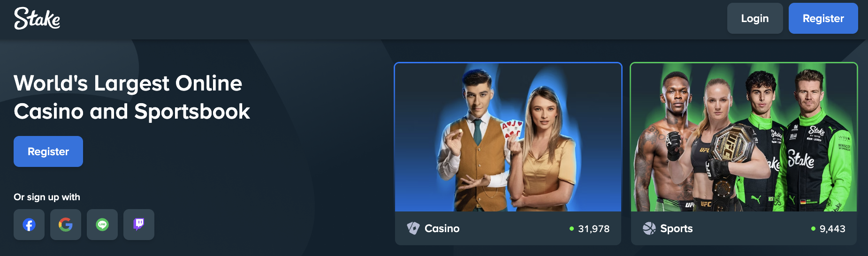This screenshot has height=256, width=868.
Task: Select the Sports label text
Action: pos(677,228)
